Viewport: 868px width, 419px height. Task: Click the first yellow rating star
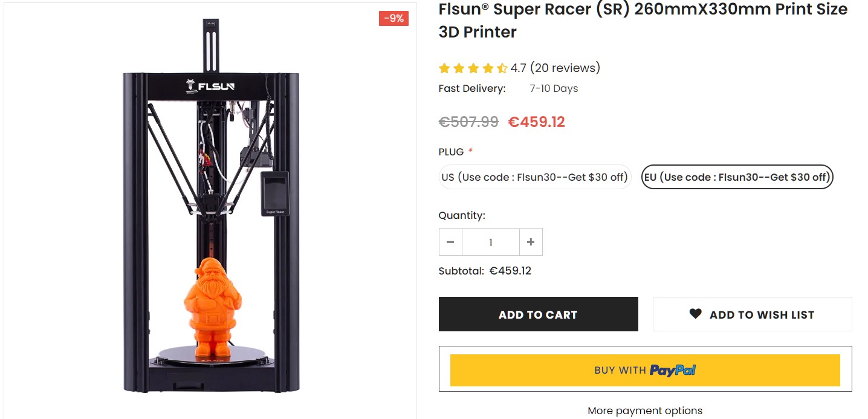pos(444,68)
